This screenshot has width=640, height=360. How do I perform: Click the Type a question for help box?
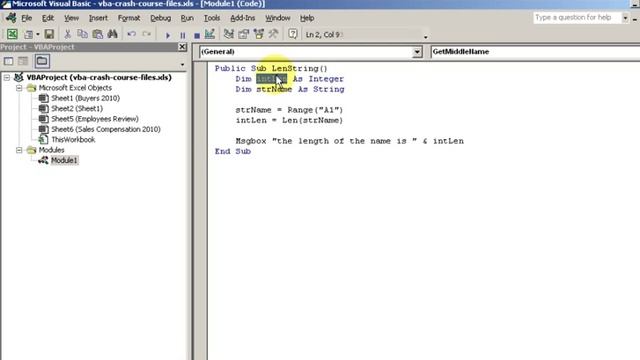pyautogui.click(x=577, y=18)
